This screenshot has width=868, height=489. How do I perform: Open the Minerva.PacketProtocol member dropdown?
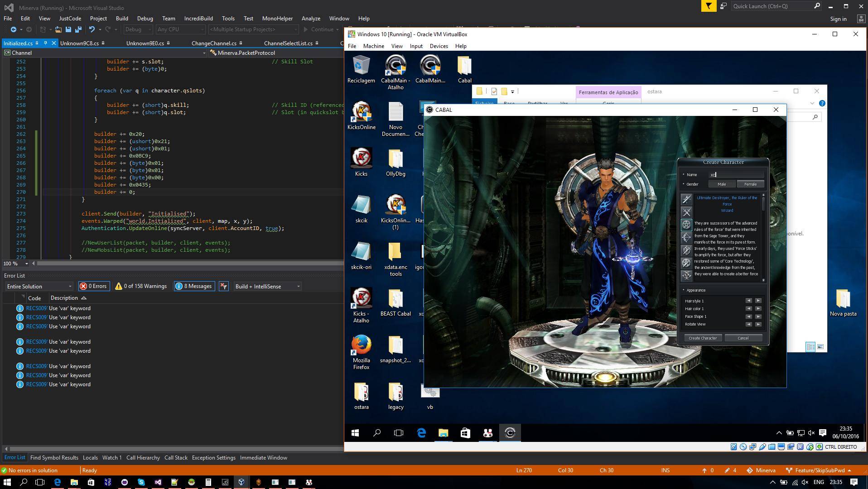point(276,53)
